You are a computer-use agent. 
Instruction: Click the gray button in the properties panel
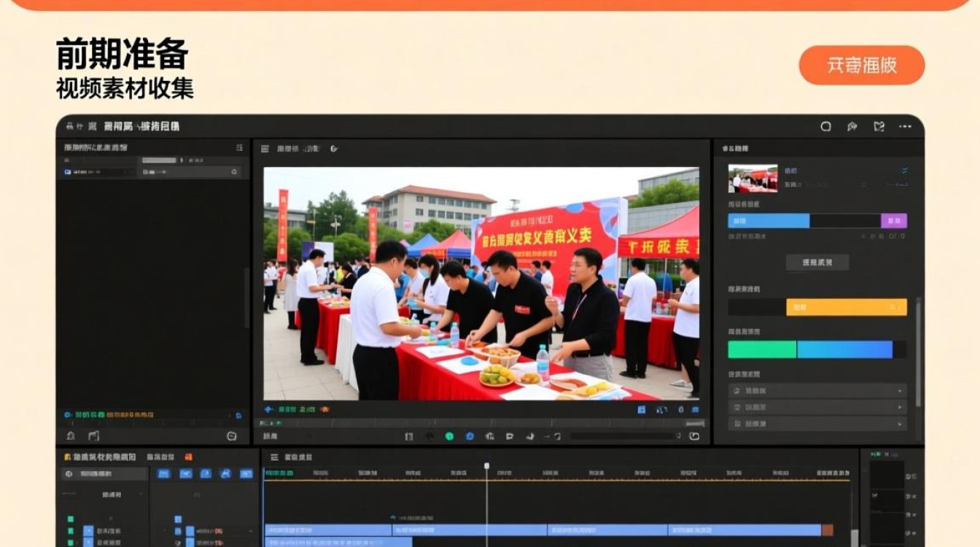point(817,263)
